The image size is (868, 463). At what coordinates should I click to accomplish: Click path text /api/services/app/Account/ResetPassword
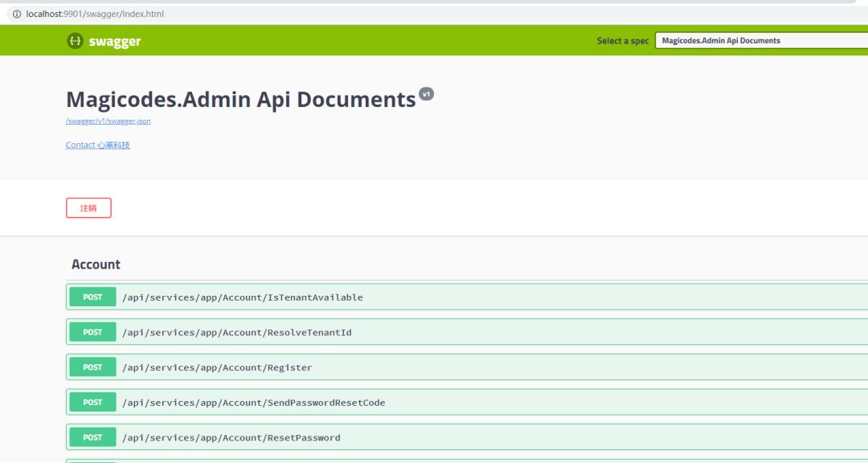point(231,437)
